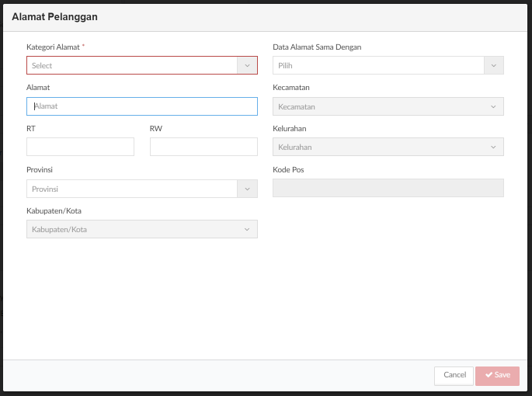Open the Kelurahan select box

(x=388, y=147)
